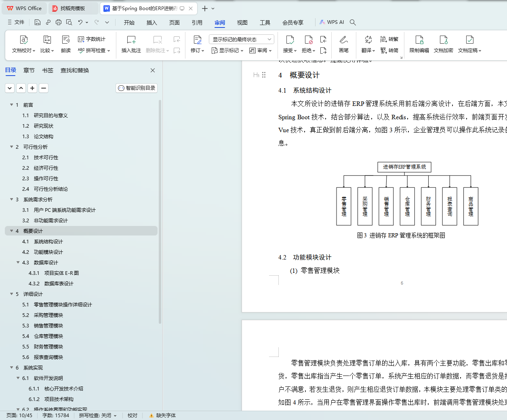
Task: Open 文档定稿 finalize document
Action: click(470, 44)
